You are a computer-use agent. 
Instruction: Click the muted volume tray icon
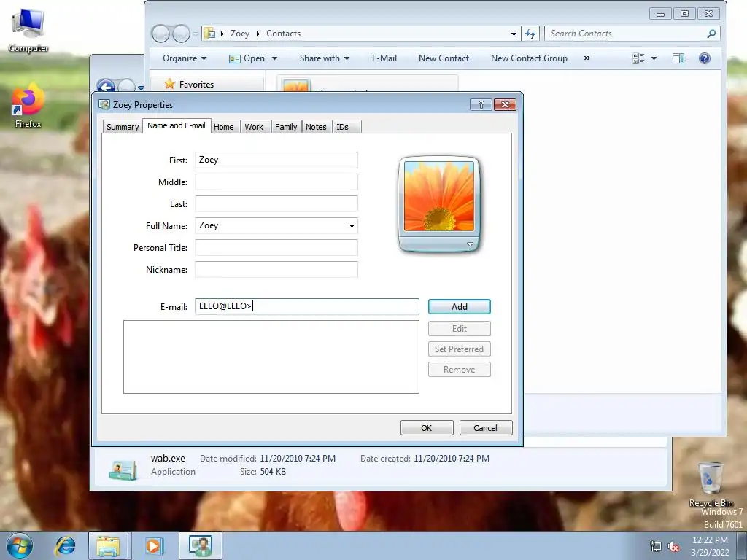click(x=673, y=547)
